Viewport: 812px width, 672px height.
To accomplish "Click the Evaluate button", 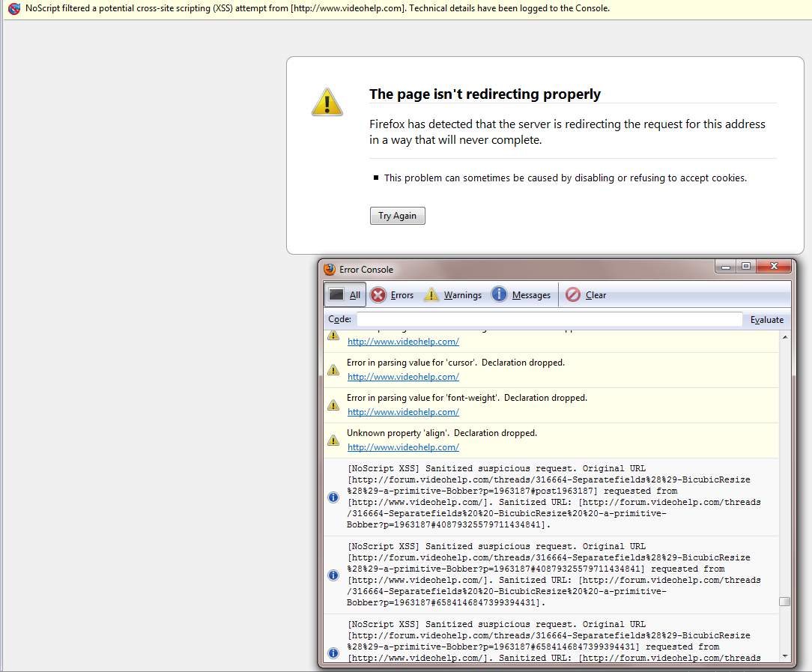I will [766, 319].
